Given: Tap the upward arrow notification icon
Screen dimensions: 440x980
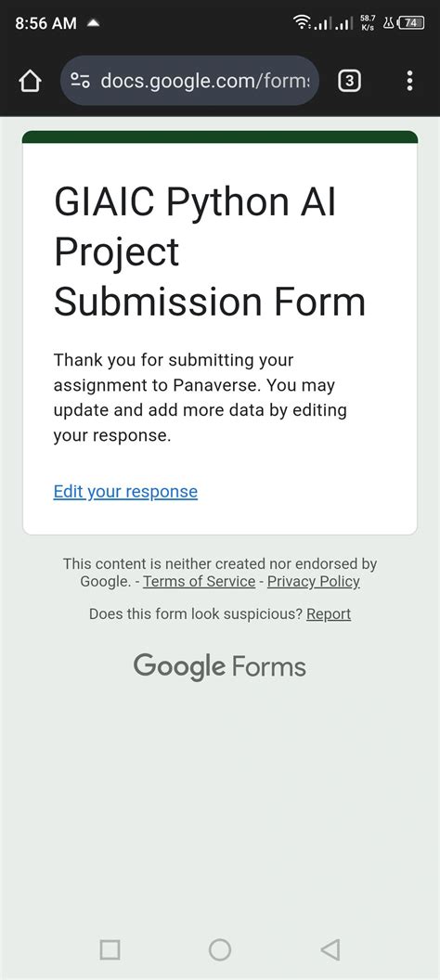Looking at the screenshot, I should coord(93,23).
